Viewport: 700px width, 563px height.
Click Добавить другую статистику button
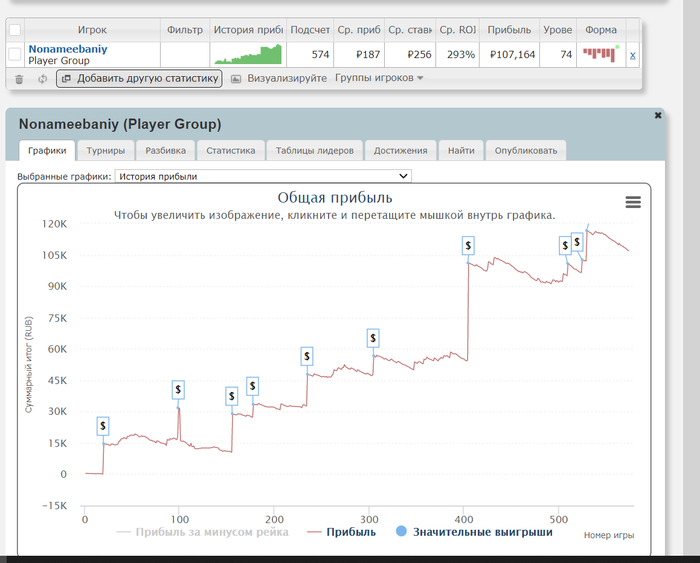click(138, 78)
